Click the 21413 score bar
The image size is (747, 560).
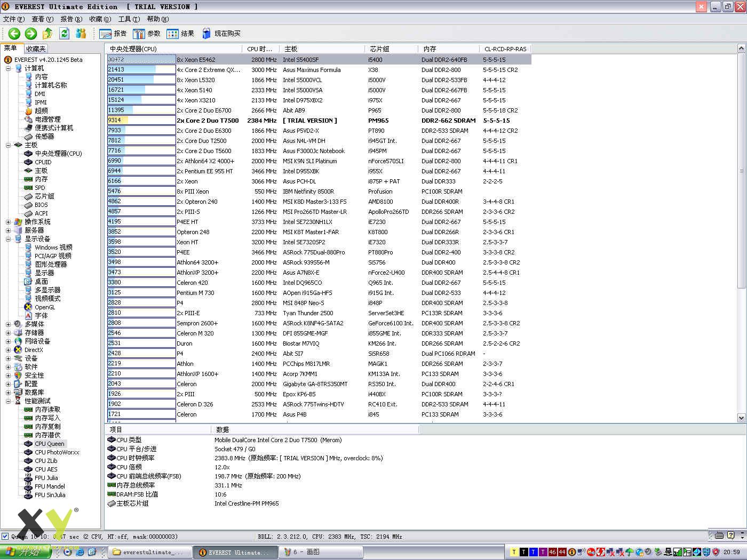click(x=141, y=70)
